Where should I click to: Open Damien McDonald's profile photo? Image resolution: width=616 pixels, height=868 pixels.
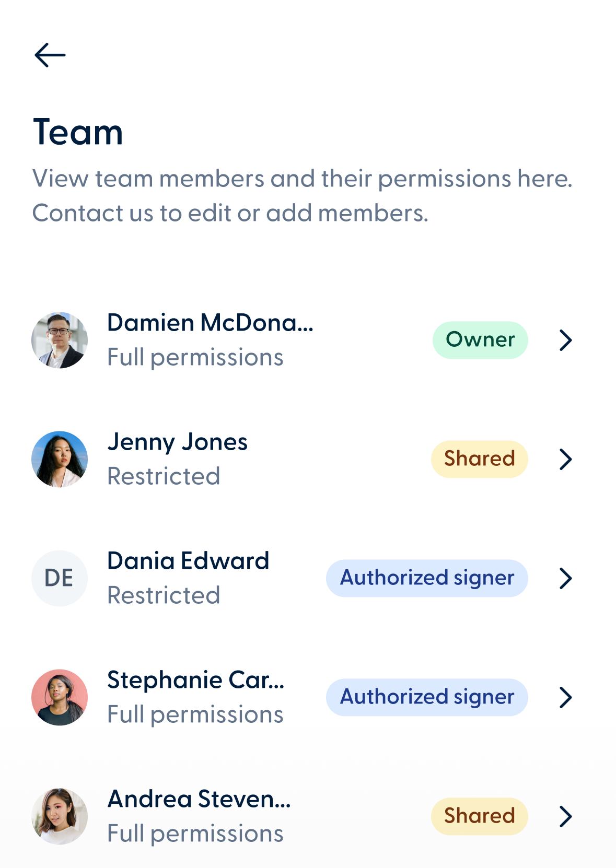click(60, 341)
